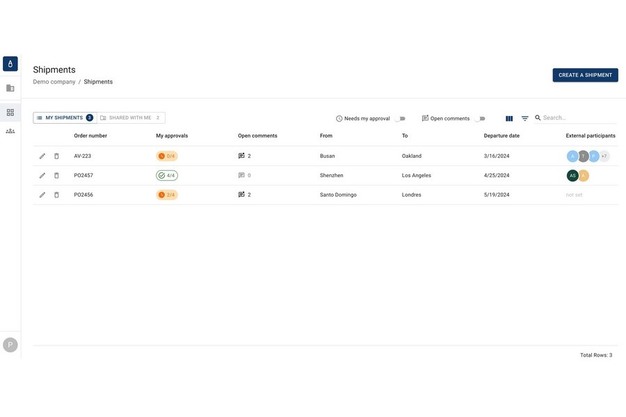Click the edit pencil for order PO2456

pos(42,195)
